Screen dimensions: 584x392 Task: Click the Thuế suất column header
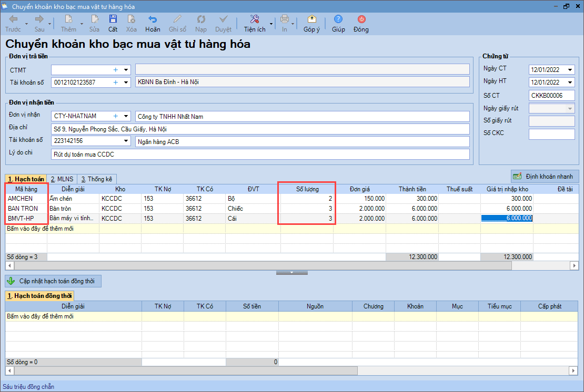click(460, 189)
